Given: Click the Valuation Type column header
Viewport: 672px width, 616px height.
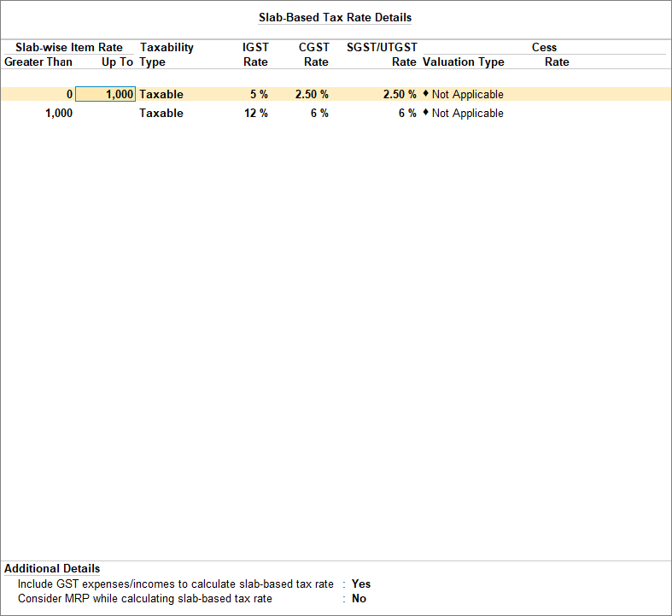Looking at the screenshot, I should coord(464,62).
